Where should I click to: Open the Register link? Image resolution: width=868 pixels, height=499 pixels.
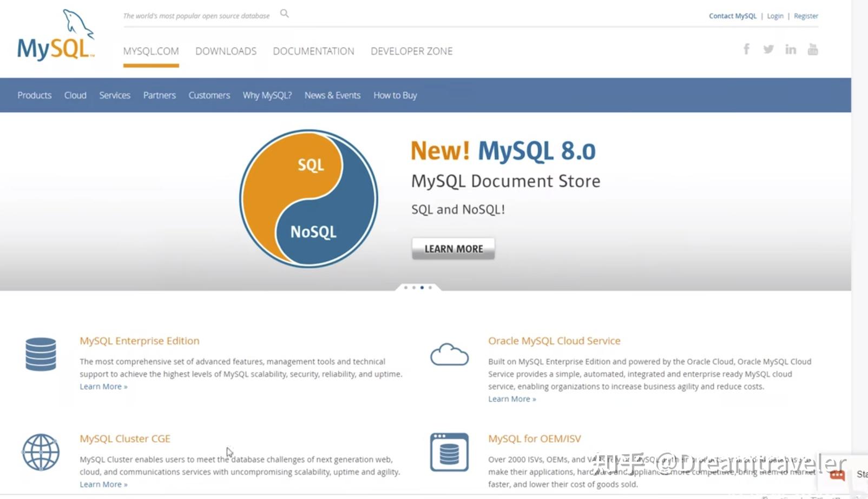(806, 16)
